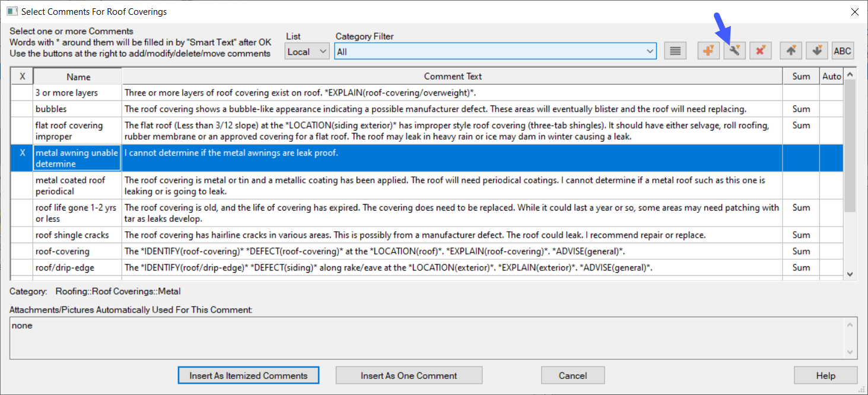Click the wrench modify comment icon

734,51
